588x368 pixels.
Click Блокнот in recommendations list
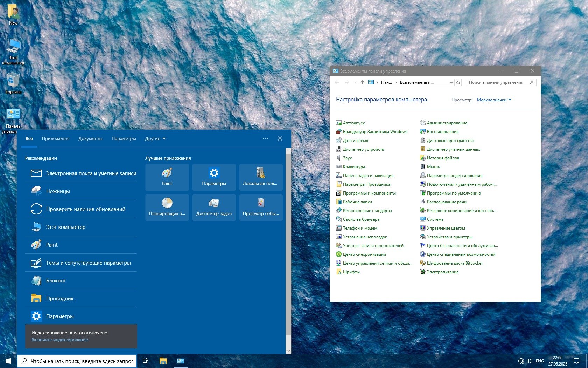(x=56, y=281)
